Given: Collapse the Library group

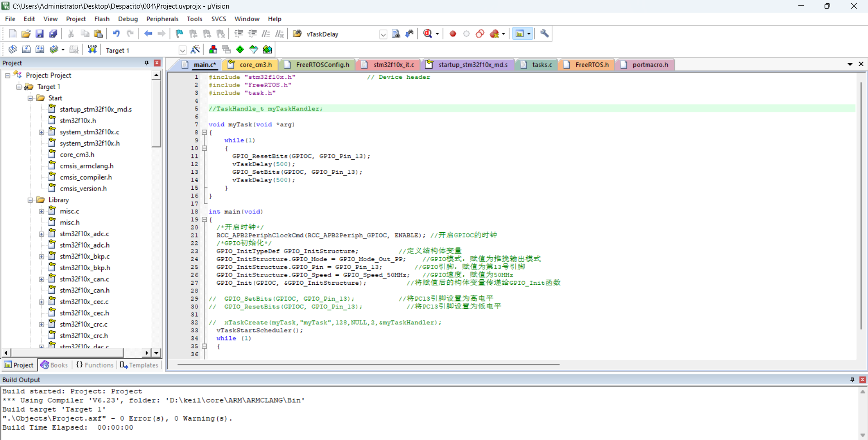Looking at the screenshot, I should pyautogui.click(x=30, y=200).
